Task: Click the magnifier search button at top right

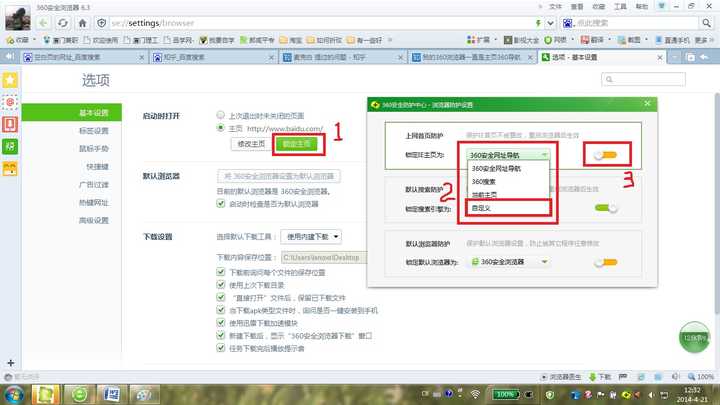Action: [x=706, y=22]
